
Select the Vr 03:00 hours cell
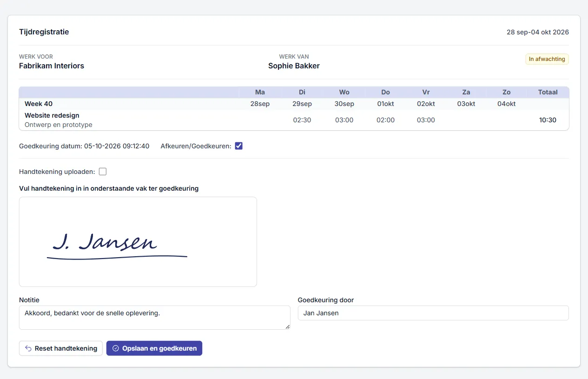pos(426,120)
